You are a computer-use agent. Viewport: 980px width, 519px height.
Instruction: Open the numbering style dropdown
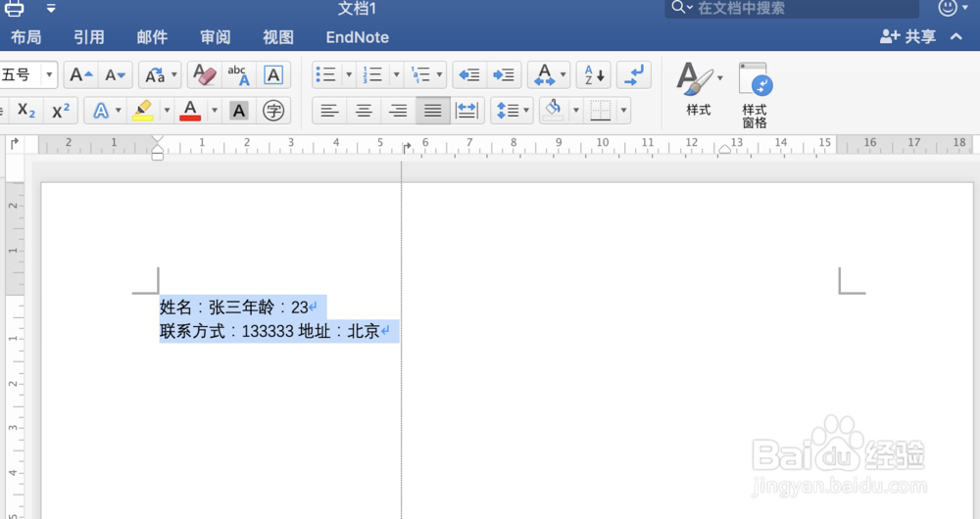click(x=396, y=75)
